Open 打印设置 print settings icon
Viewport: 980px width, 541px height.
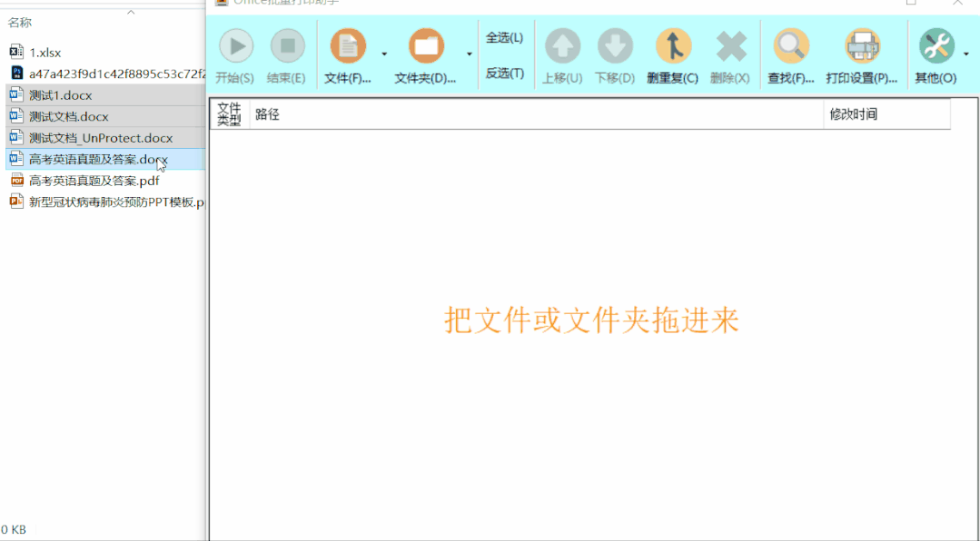(861, 45)
